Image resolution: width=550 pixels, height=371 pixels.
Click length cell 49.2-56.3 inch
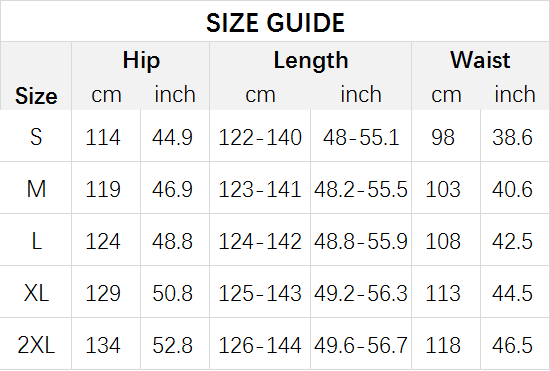361,293
